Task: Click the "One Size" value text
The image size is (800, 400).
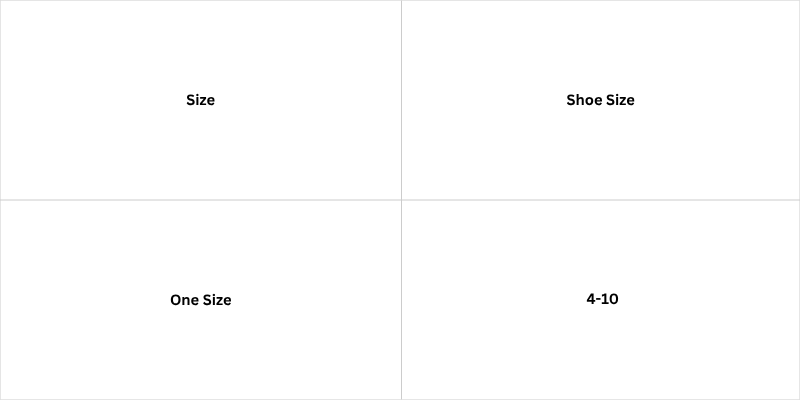Action: pos(201,300)
